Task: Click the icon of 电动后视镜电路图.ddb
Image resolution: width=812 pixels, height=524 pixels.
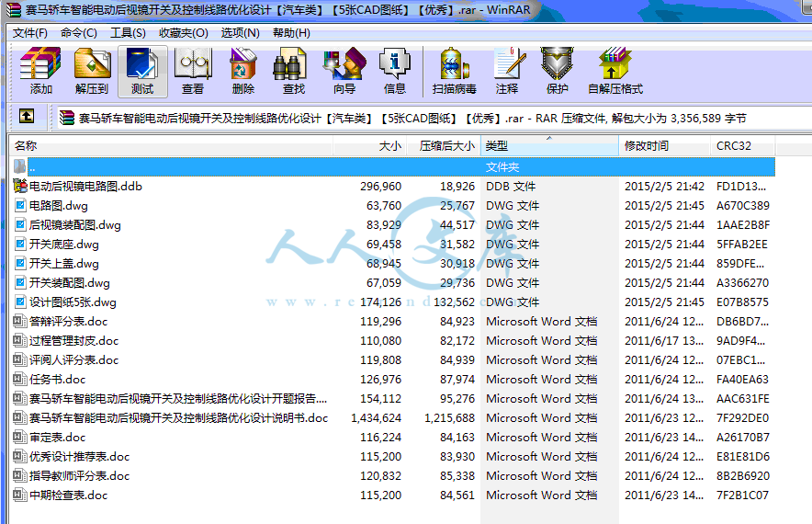Action: point(19,186)
